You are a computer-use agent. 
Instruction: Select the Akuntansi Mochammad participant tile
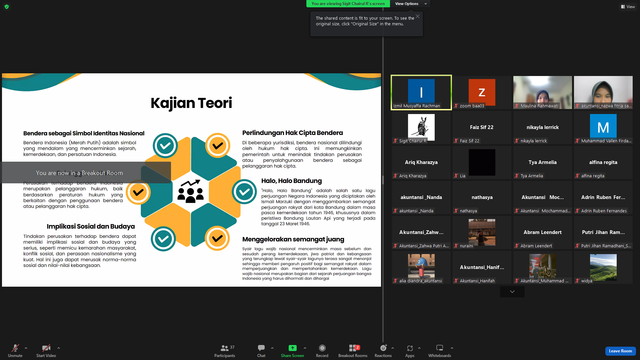coord(542,198)
